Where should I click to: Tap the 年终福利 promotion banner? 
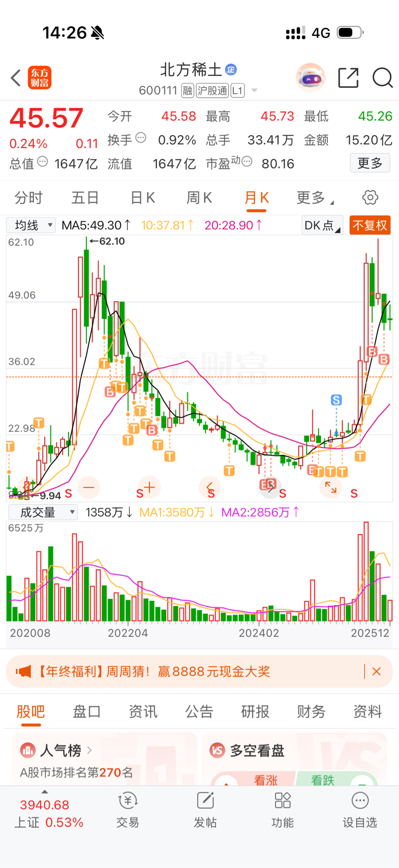coord(199,672)
